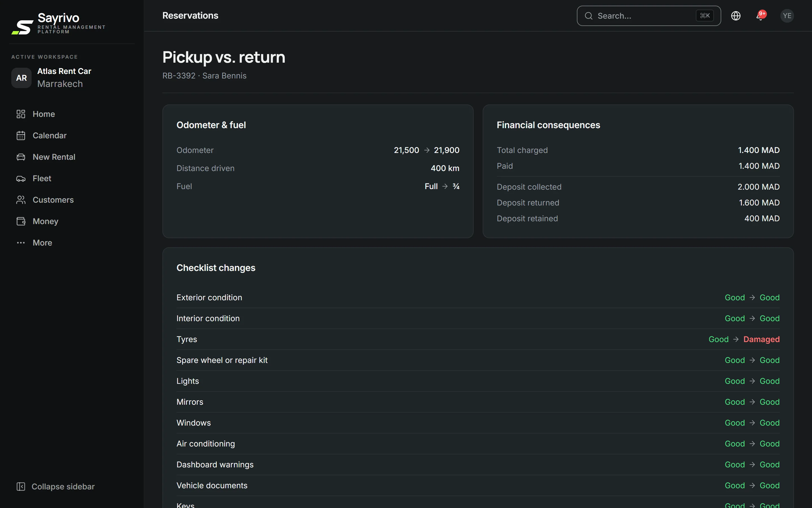Click the Tyres Damaged status text

point(761,339)
